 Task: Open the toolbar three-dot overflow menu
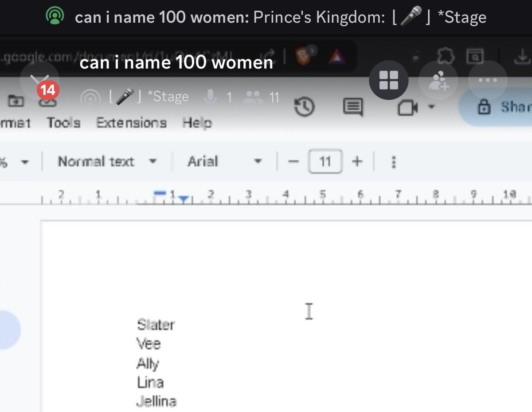click(393, 162)
